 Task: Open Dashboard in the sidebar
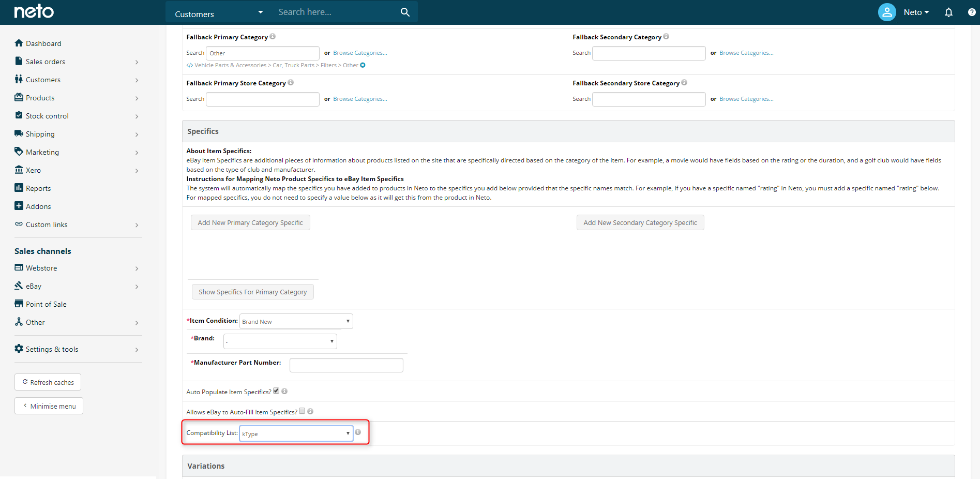tap(43, 43)
